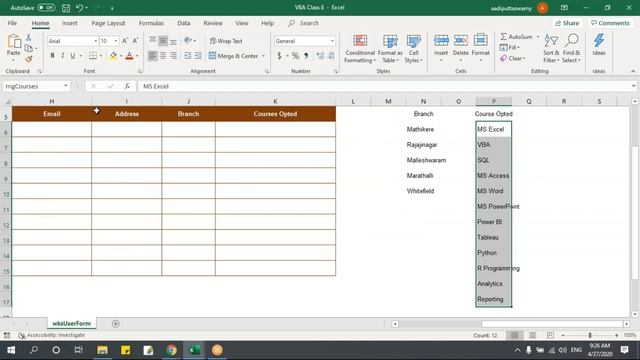The height and width of the screenshot is (360, 640).
Task: Switch to the Page Layout ribbon tab
Action: click(108, 23)
